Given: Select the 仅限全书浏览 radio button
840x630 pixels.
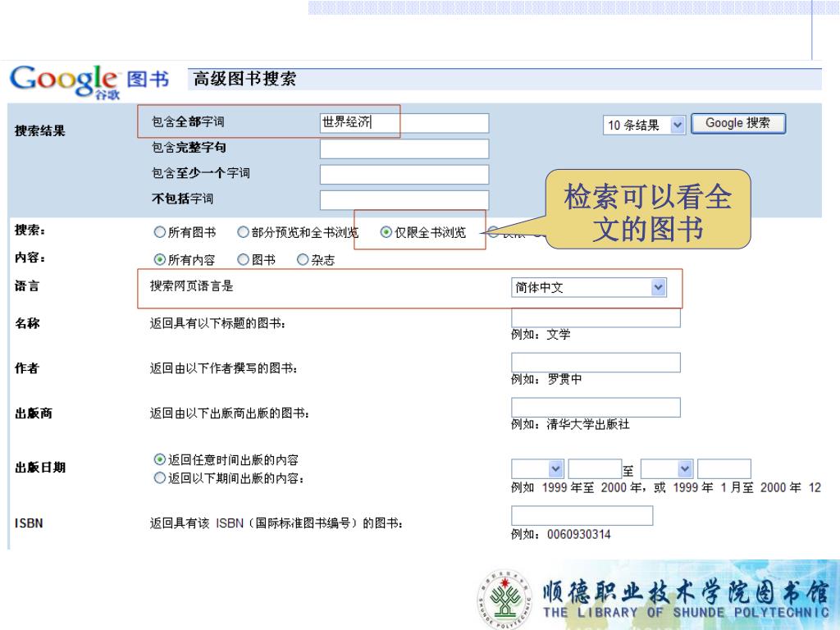Looking at the screenshot, I should pyautogui.click(x=386, y=232).
